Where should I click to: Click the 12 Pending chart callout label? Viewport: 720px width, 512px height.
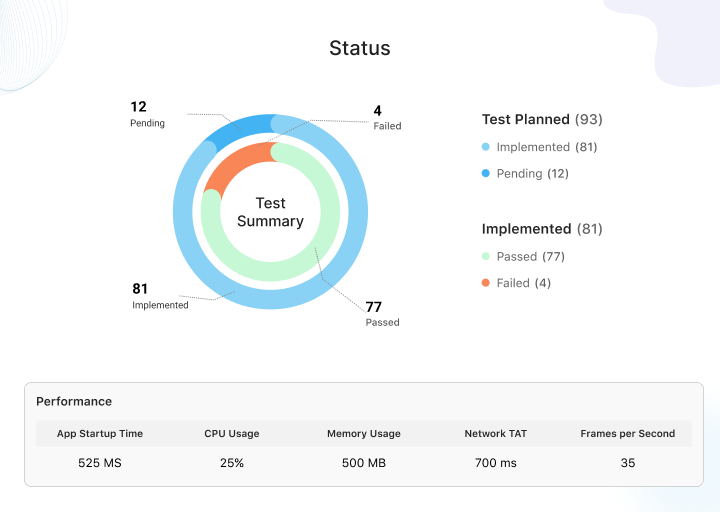pos(147,114)
